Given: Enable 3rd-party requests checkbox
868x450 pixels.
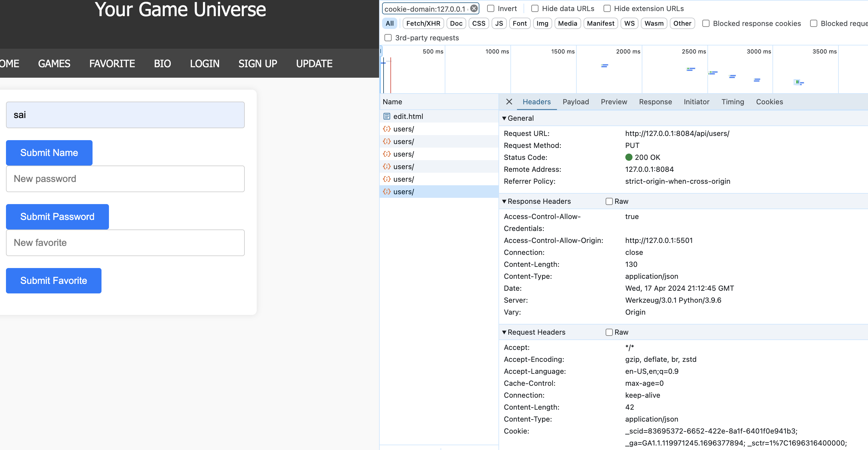Looking at the screenshot, I should coord(388,38).
